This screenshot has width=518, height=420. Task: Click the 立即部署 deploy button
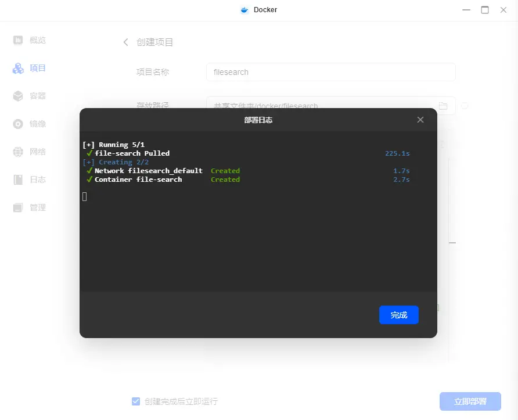pos(470,401)
